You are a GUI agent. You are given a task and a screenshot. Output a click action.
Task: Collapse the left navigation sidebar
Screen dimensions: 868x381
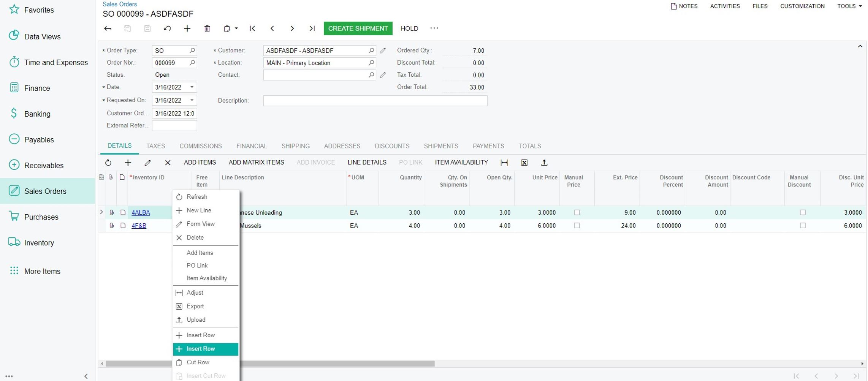pos(86,376)
